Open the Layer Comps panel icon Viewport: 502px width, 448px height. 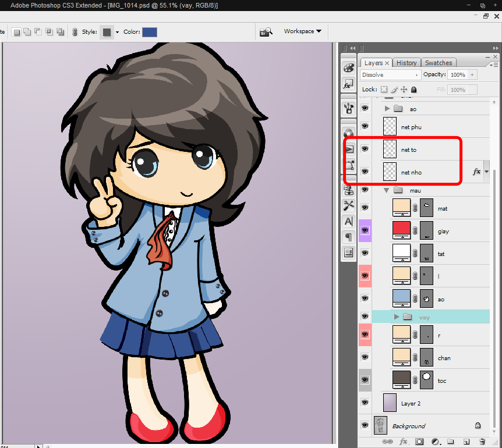click(x=348, y=253)
